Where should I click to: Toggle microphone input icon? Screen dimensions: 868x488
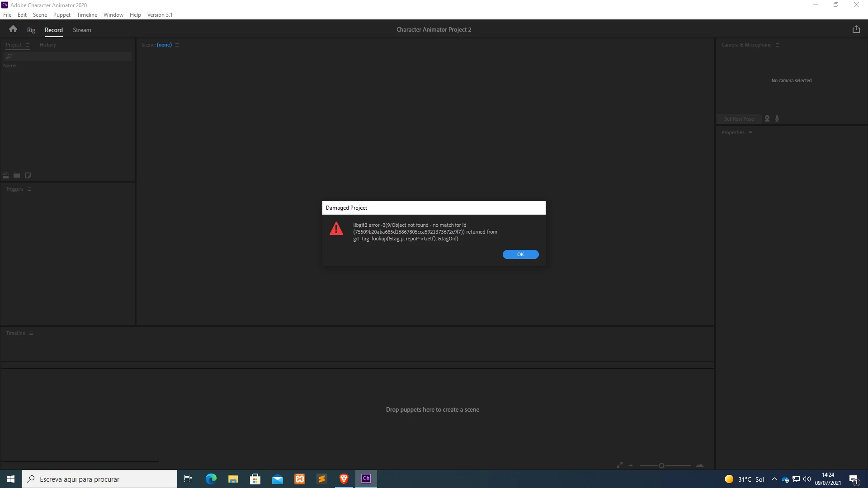click(777, 119)
